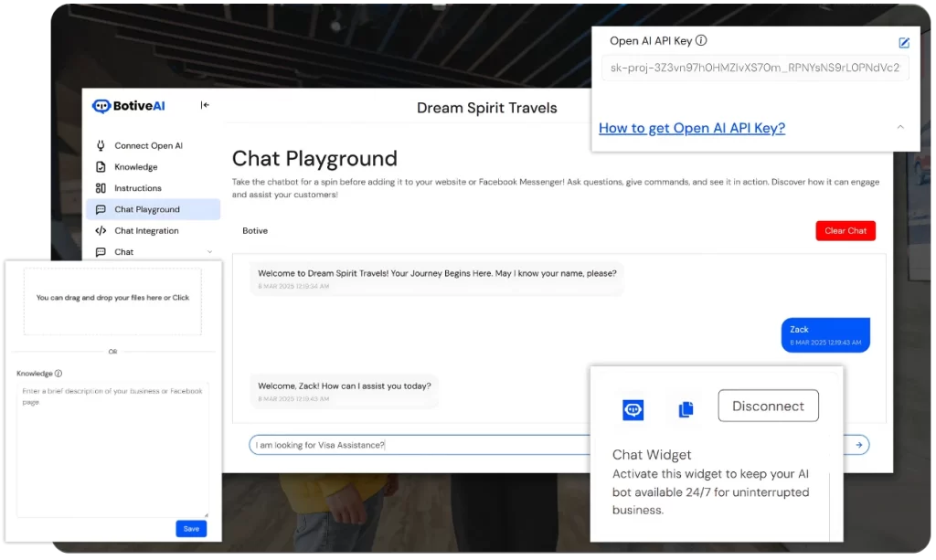Click the Clear Chat button
The image size is (936, 560).
click(846, 231)
